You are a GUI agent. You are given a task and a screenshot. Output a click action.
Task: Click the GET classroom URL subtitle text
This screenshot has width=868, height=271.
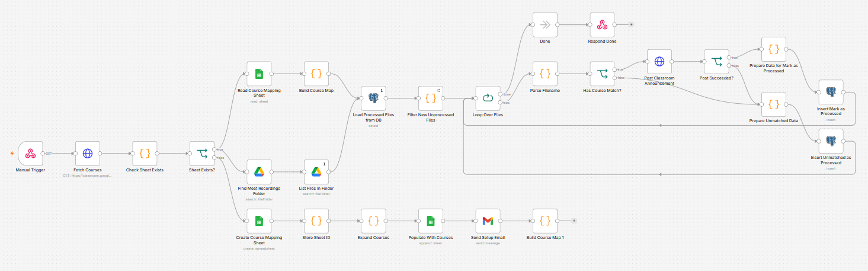[x=88, y=176]
